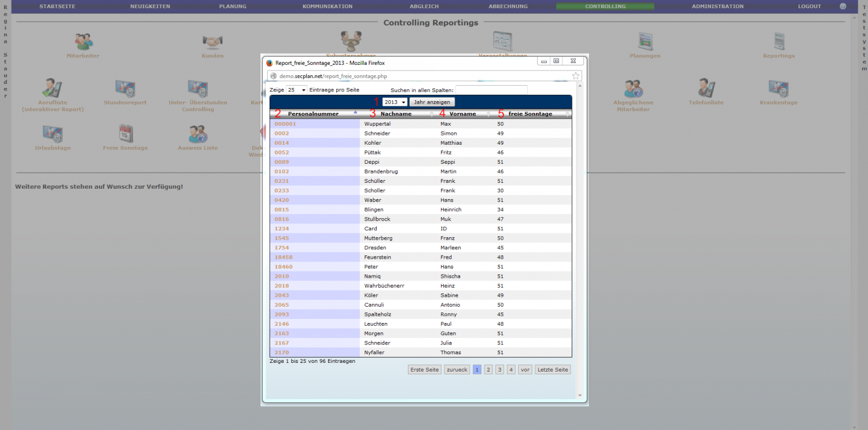Click the Nachname cell Brandenbrug
This screenshot has height=430, width=868.
pyautogui.click(x=381, y=171)
